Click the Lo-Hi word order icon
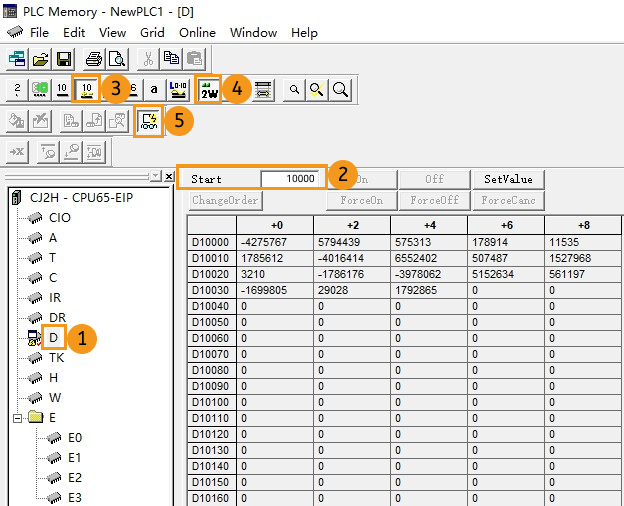624x506 pixels. (178, 90)
